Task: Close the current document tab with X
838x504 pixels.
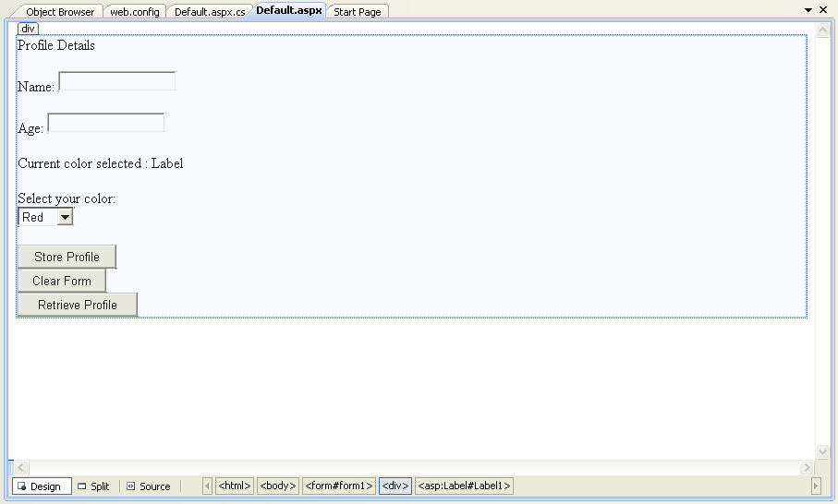Action: tap(823, 9)
